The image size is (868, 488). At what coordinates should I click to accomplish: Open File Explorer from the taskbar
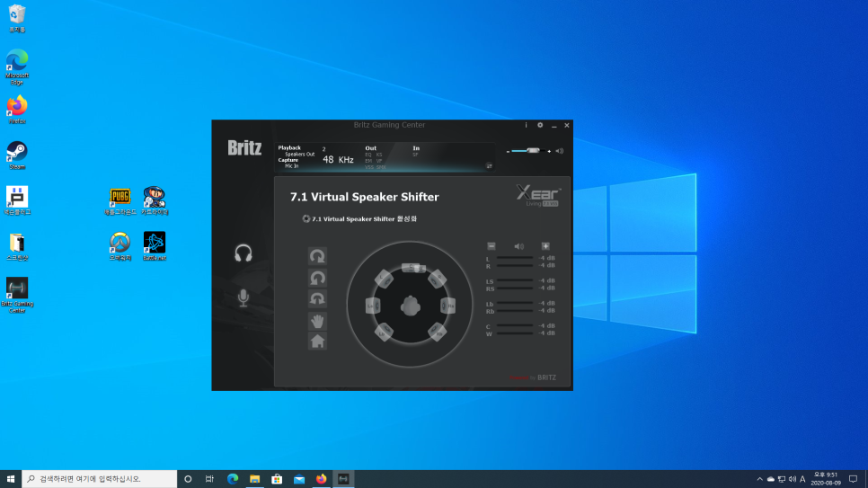tap(254, 479)
